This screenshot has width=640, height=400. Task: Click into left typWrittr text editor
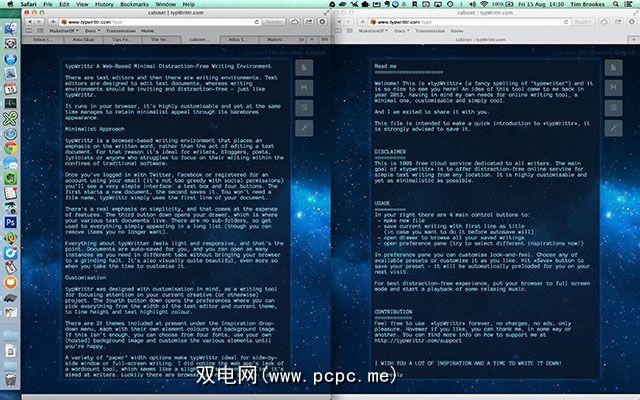click(176, 220)
